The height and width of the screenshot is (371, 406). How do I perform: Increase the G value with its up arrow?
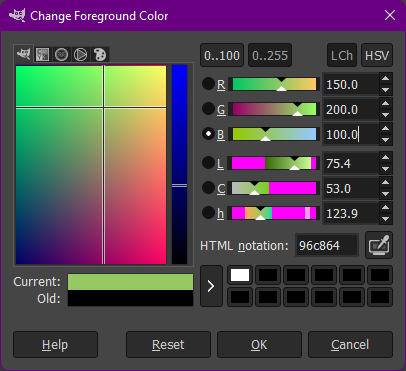(386, 104)
